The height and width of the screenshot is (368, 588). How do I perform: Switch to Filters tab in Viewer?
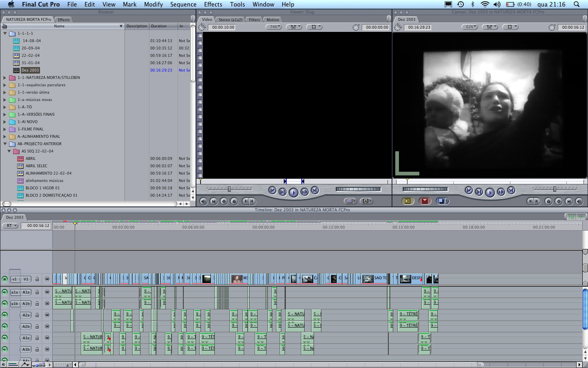pyautogui.click(x=254, y=20)
